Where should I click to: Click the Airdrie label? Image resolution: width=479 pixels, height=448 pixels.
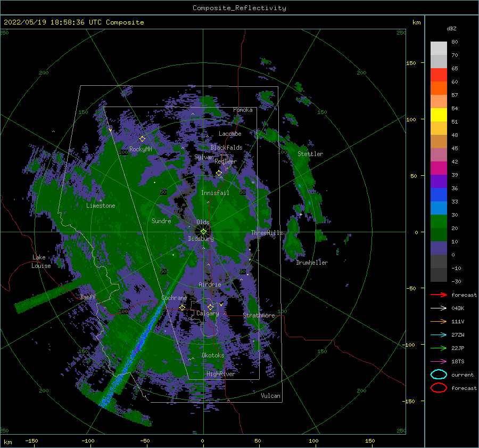click(x=210, y=284)
